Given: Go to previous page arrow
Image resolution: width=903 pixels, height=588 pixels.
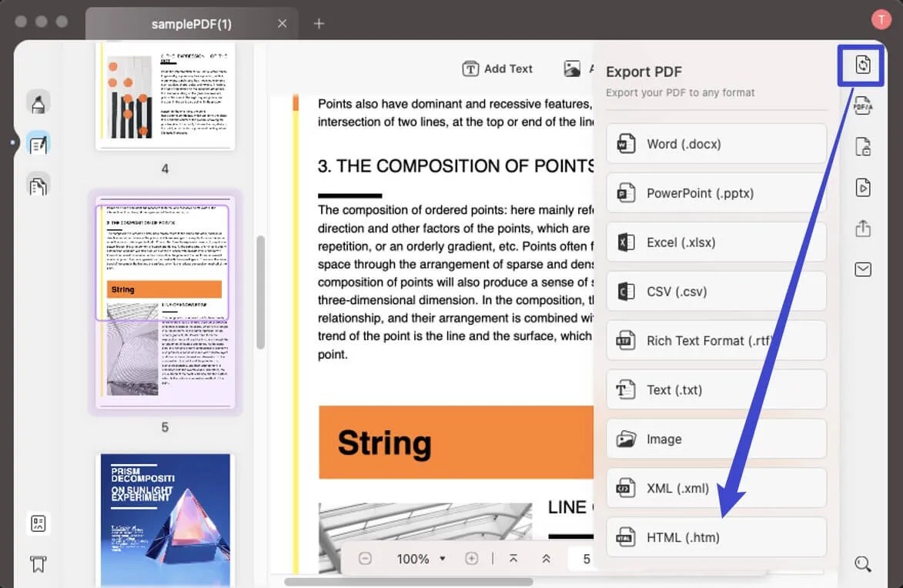Looking at the screenshot, I should click(x=546, y=559).
